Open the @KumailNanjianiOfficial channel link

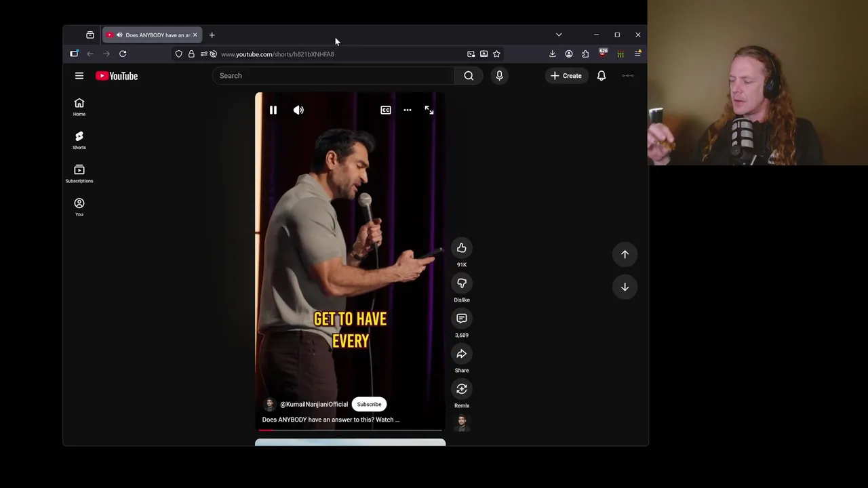click(314, 405)
